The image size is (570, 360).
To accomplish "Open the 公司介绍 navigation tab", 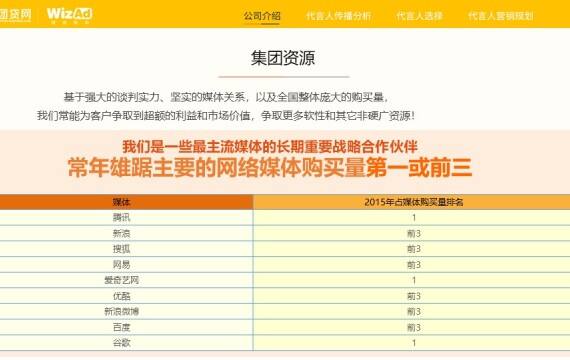I will pos(262,16).
